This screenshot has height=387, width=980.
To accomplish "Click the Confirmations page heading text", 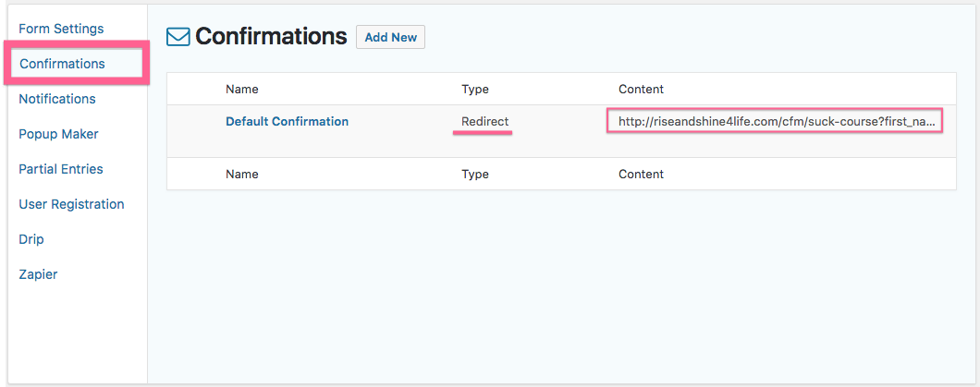I will [271, 37].
